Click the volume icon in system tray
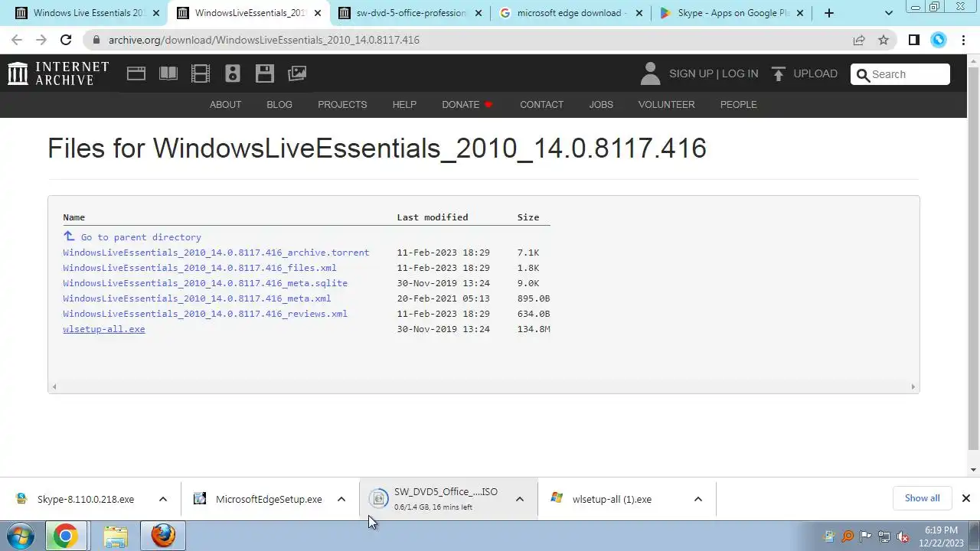The width and height of the screenshot is (980, 551). (903, 536)
